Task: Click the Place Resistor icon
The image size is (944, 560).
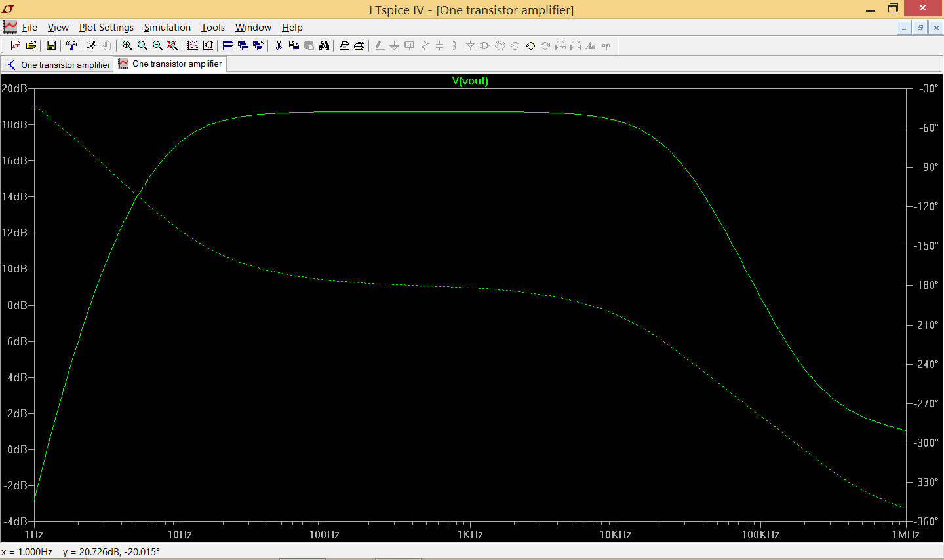Action: click(x=425, y=45)
